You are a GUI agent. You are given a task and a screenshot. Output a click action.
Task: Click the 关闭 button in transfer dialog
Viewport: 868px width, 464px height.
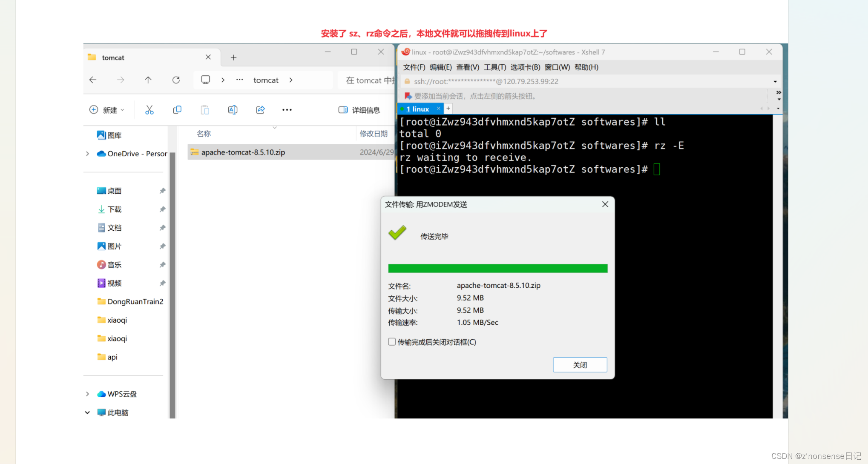(580, 365)
